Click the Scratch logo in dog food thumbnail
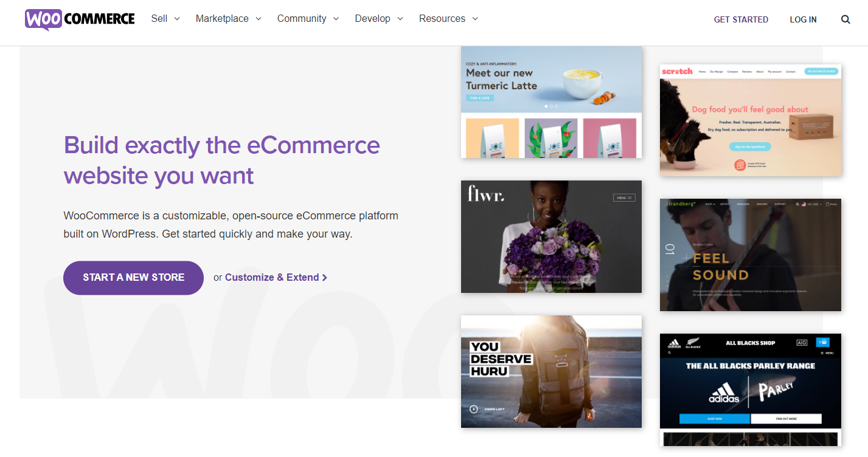This screenshot has width=868, height=457. pos(677,71)
